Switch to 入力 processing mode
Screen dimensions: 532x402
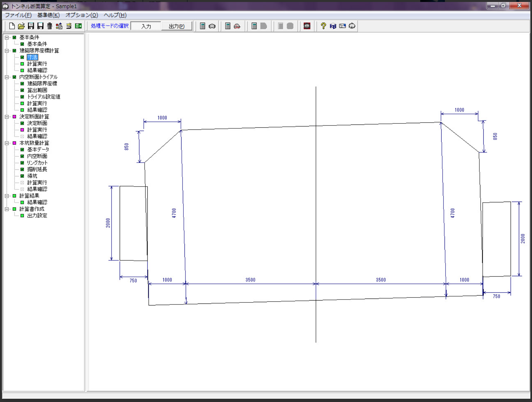[x=146, y=26]
